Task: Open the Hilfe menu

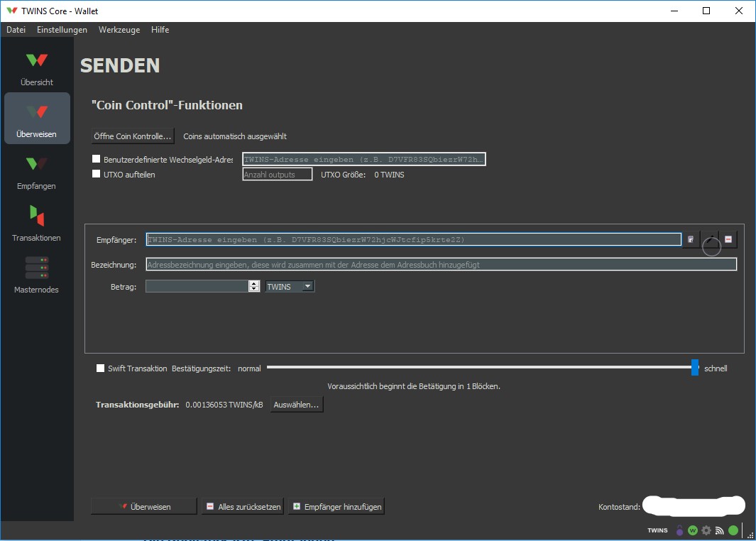Action: (x=160, y=29)
